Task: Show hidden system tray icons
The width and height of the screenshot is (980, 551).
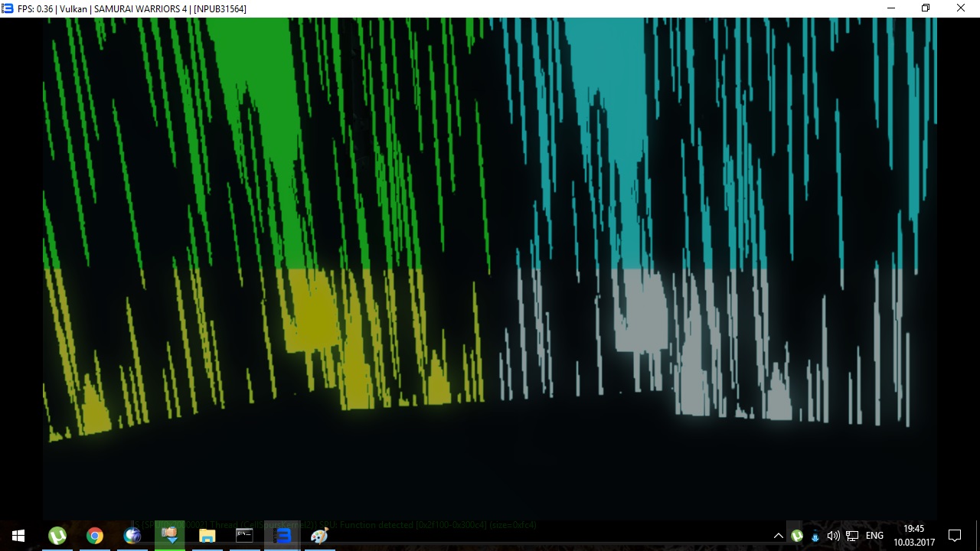Action: tap(779, 536)
